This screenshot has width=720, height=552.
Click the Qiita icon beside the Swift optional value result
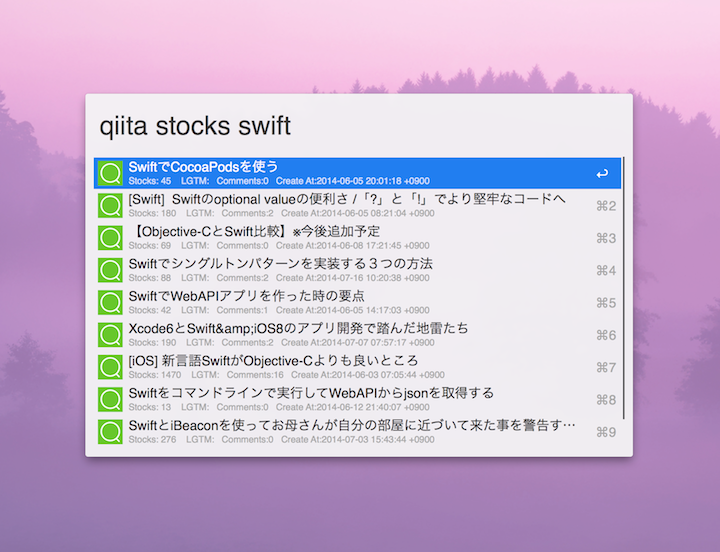110,205
